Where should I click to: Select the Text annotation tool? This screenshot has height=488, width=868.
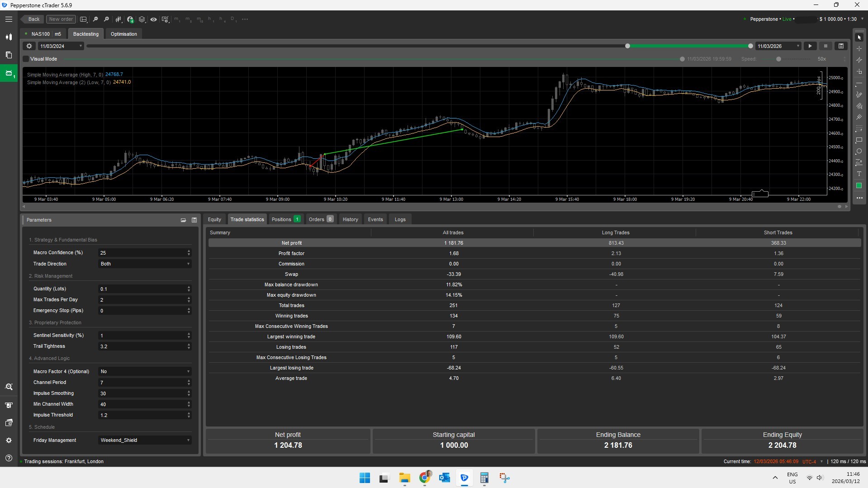pyautogui.click(x=859, y=174)
